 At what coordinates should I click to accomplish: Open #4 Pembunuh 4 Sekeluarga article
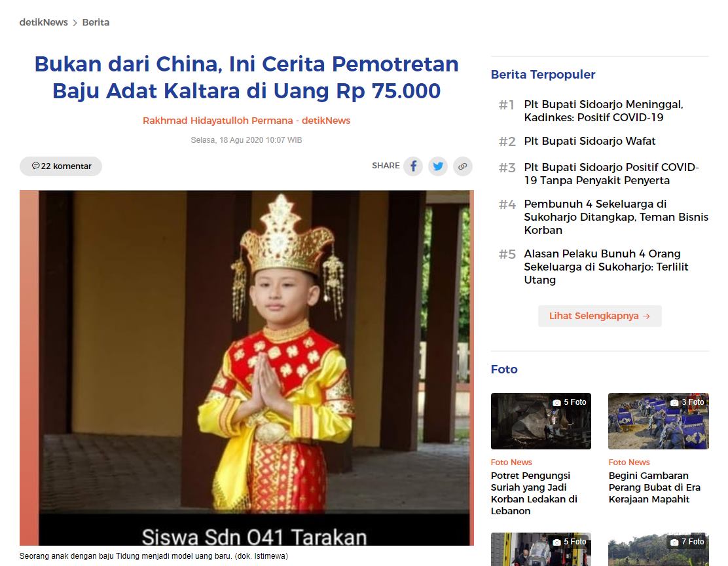pos(616,217)
